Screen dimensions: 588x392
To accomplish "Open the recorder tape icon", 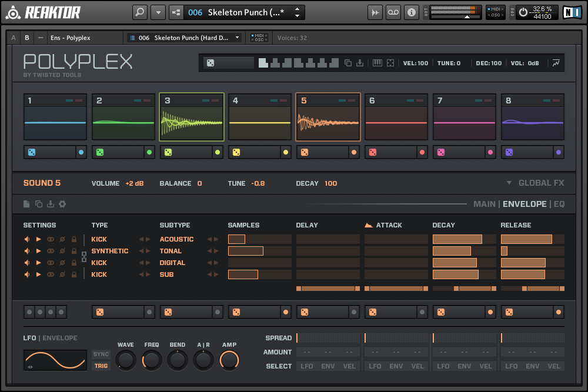I will pos(393,12).
